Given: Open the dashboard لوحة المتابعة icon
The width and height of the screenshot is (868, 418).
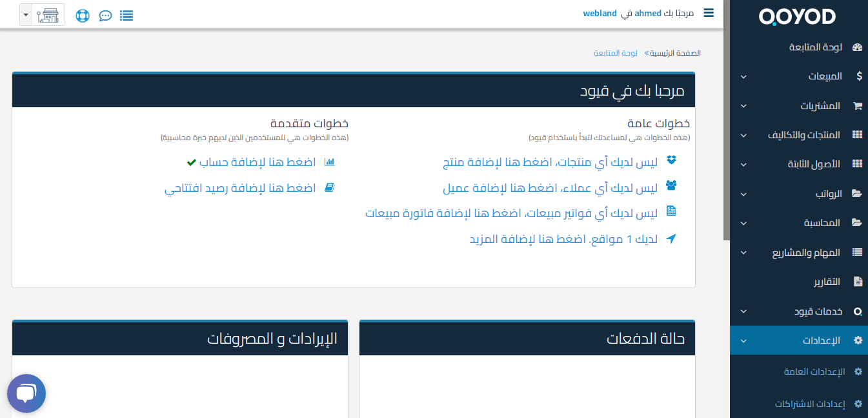Looking at the screenshot, I should 856,47.
